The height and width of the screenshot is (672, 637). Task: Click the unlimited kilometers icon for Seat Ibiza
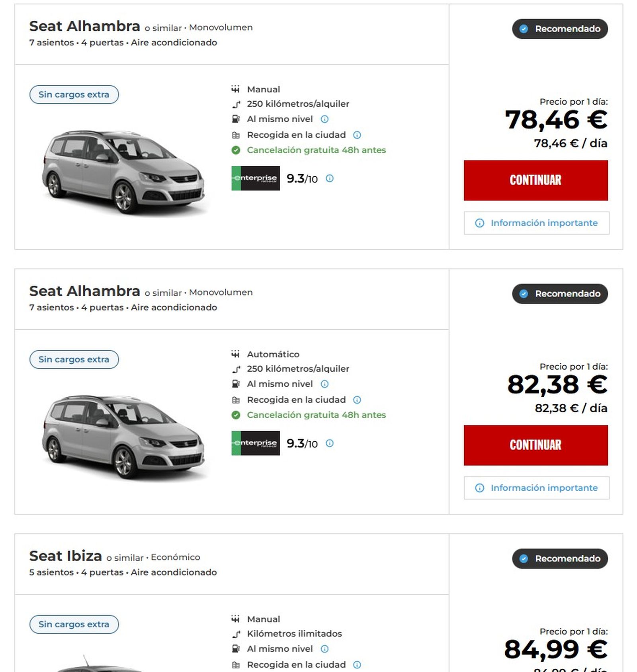click(236, 633)
